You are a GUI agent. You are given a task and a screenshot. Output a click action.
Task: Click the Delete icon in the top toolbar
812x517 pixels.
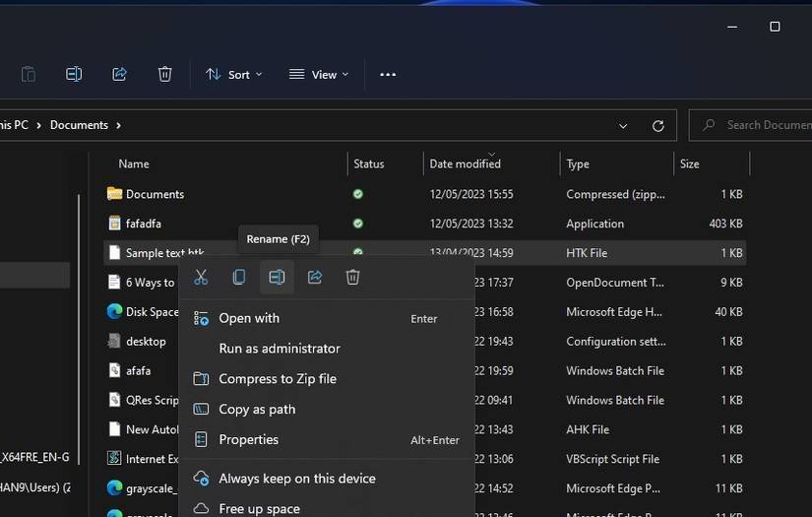tap(164, 75)
